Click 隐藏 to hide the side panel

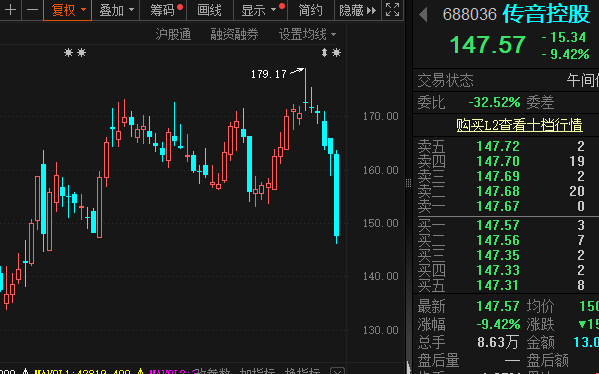[x=357, y=10]
